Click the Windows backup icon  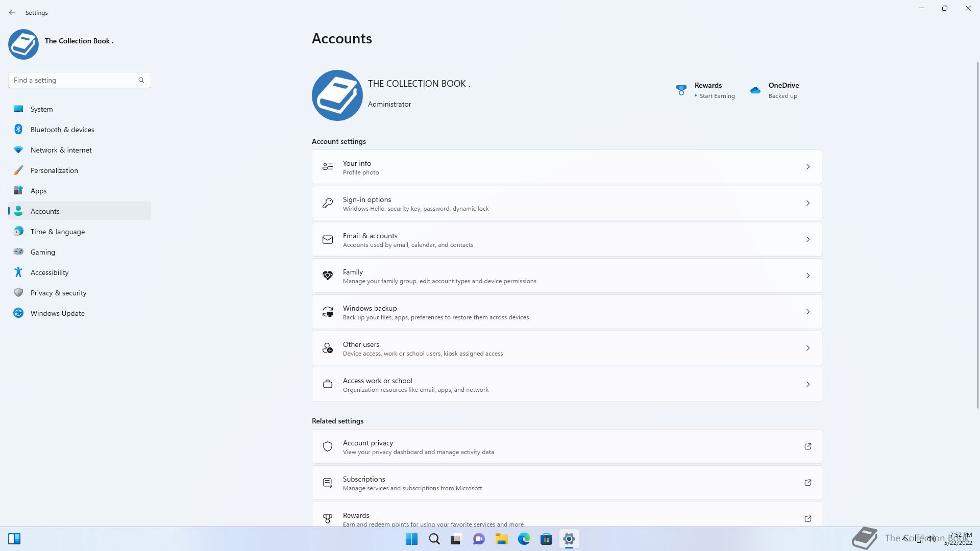click(x=328, y=312)
